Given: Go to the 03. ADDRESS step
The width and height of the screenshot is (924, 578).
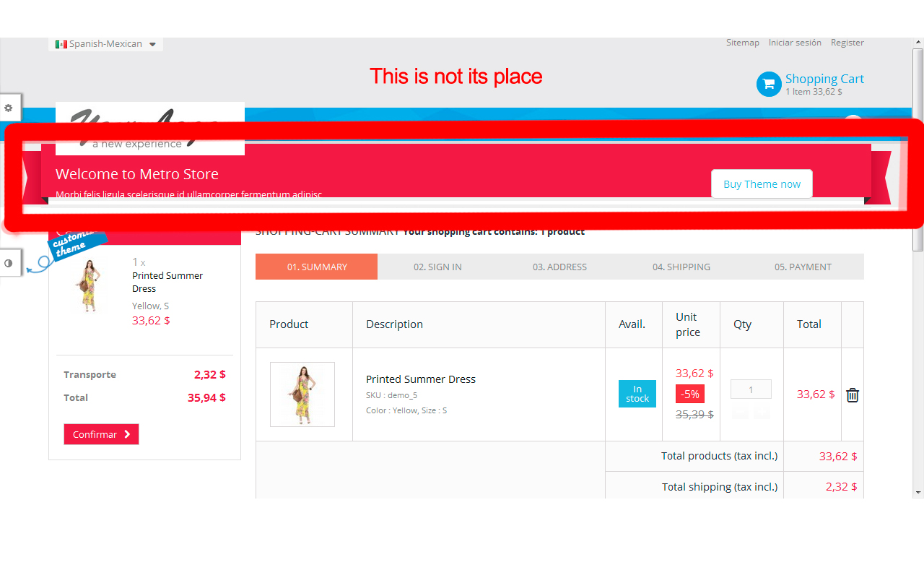Looking at the screenshot, I should coord(559,267).
